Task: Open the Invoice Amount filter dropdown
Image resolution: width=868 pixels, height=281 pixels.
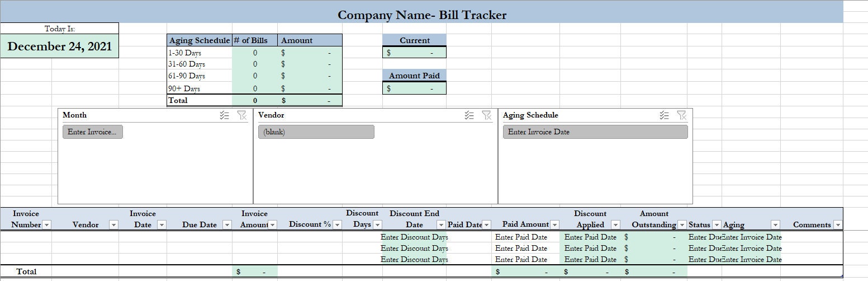Action: tap(273, 225)
